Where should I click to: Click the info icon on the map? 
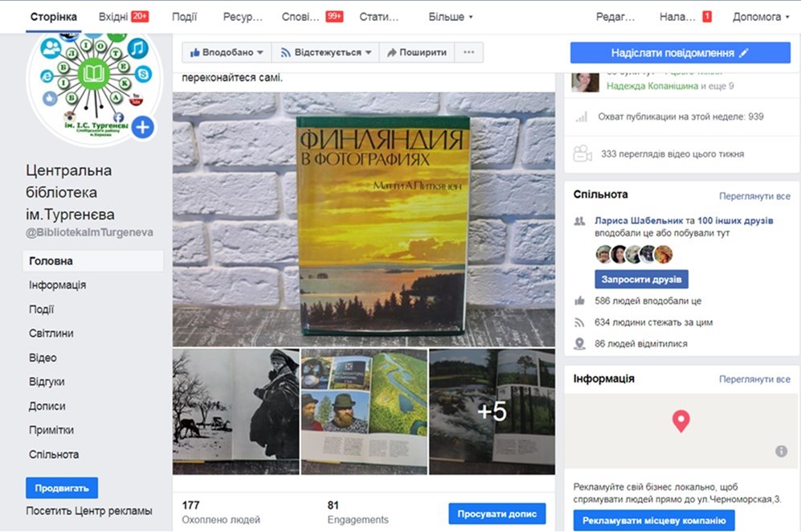[x=781, y=452]
